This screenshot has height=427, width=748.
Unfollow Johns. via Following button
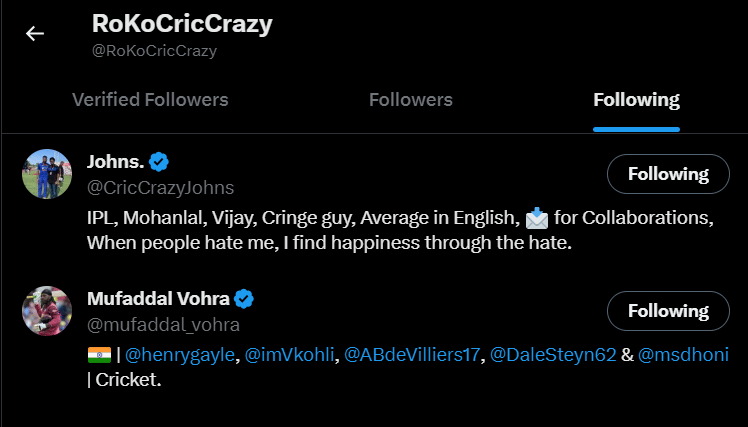click(x=668, y=174)
